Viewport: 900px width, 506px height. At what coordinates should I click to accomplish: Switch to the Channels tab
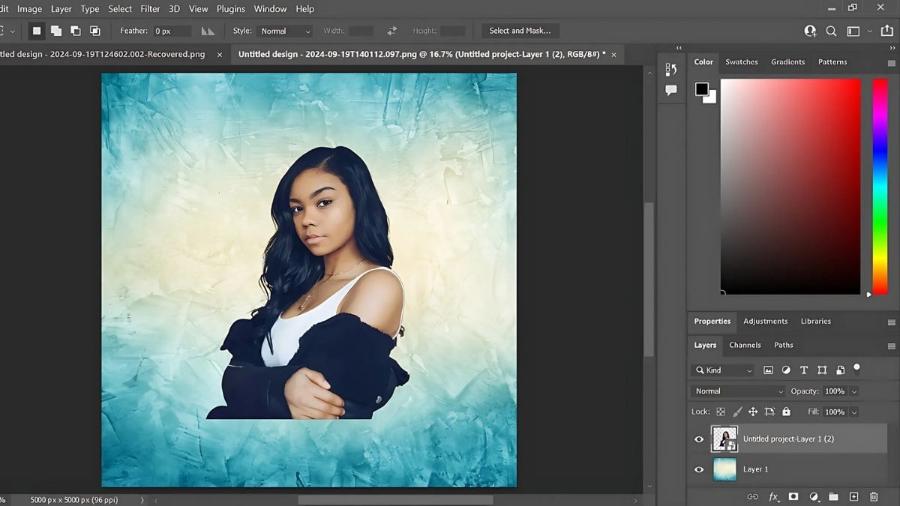point(744,345)
